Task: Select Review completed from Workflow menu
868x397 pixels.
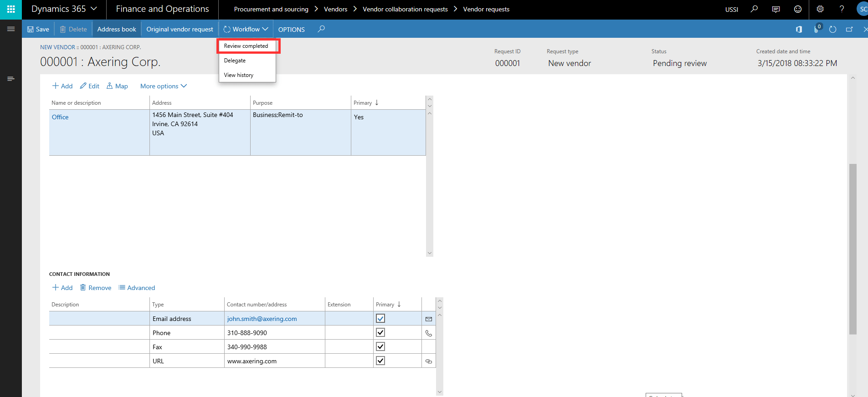Action: coord(246,46)
